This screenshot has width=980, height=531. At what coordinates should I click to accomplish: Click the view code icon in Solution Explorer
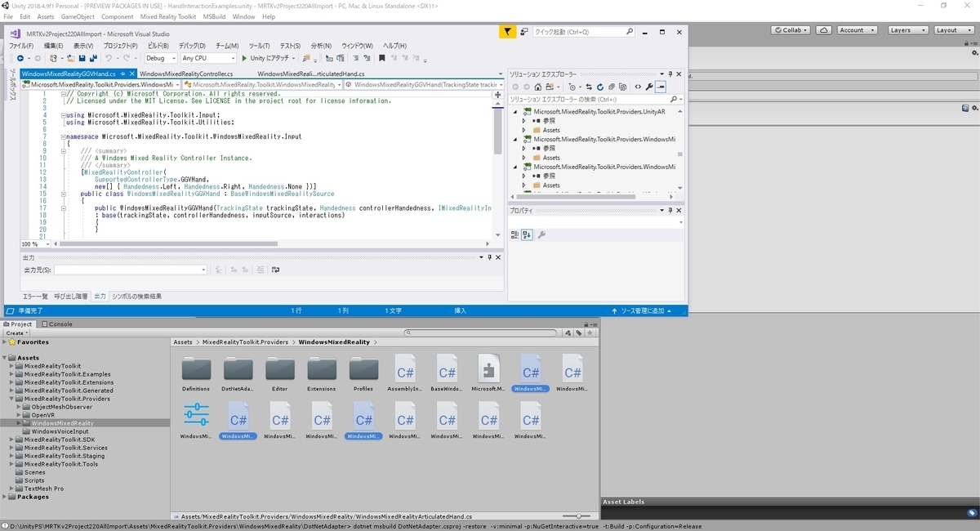(637, 87)
